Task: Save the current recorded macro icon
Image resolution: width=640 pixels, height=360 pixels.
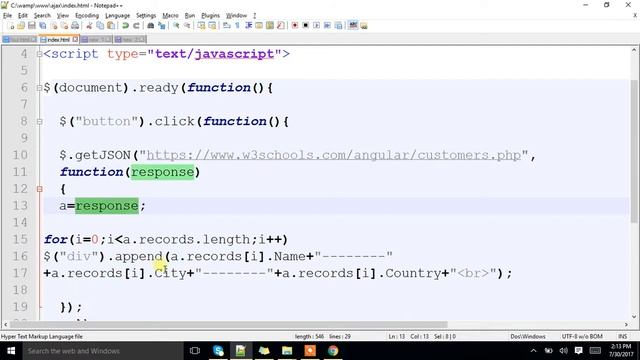Action: point(338,26)
